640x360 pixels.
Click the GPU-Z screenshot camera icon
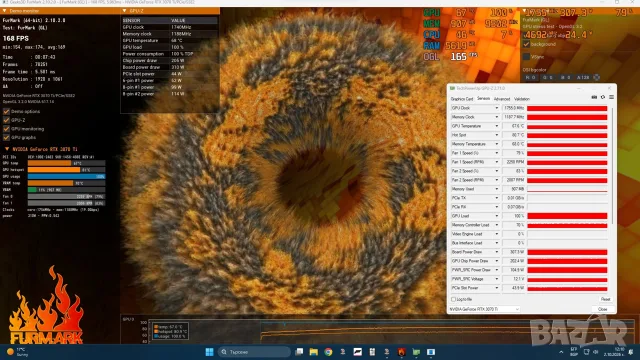tap(594, 98)
